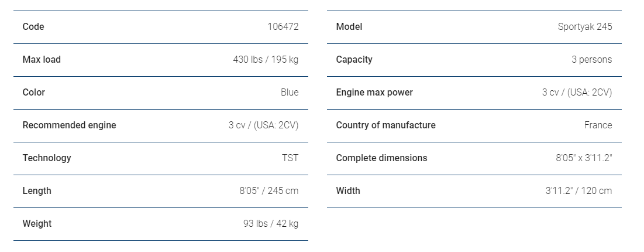The height and width of the screenshot is (252, 644).
Task: Select the TST technology value
Action: coord(290,158)
